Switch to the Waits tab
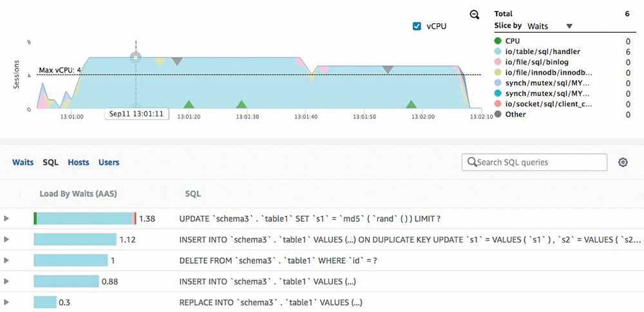 click(23, 163)
